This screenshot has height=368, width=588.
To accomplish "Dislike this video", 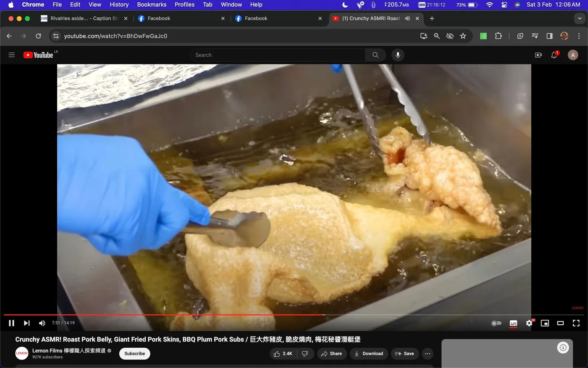I will tap(305, 353).
